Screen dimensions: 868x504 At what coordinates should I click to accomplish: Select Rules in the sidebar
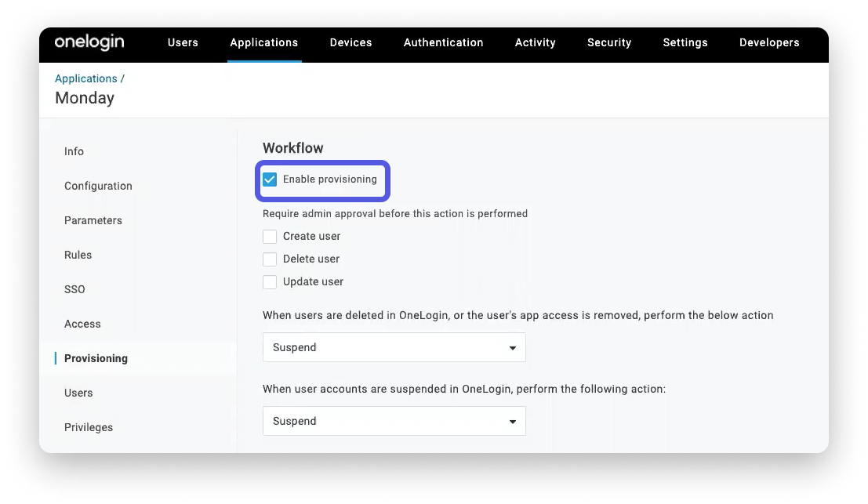[78, 255]
